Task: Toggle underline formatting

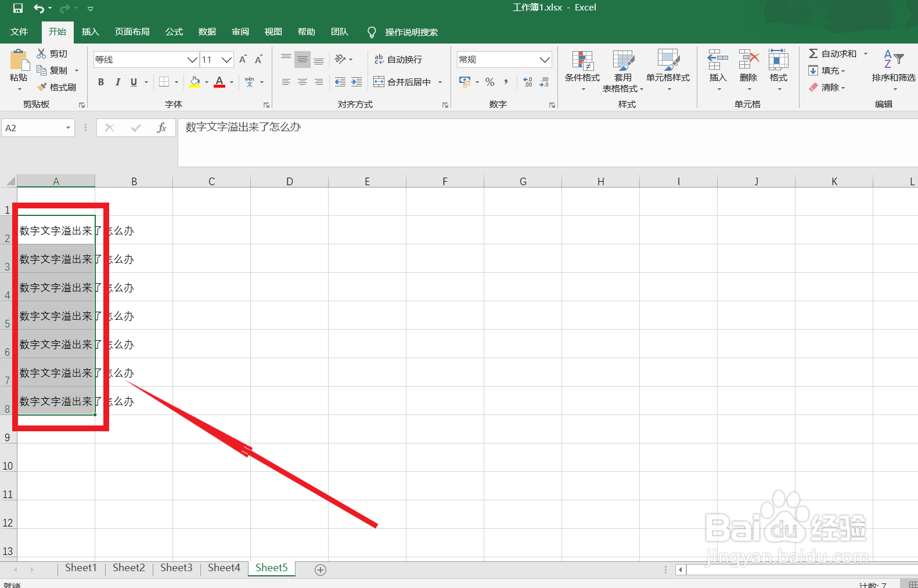Action: click(134, 82)
